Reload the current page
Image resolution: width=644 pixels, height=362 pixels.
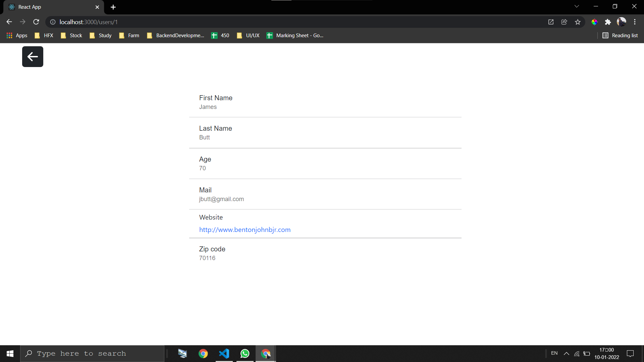(x=36, y=22)
